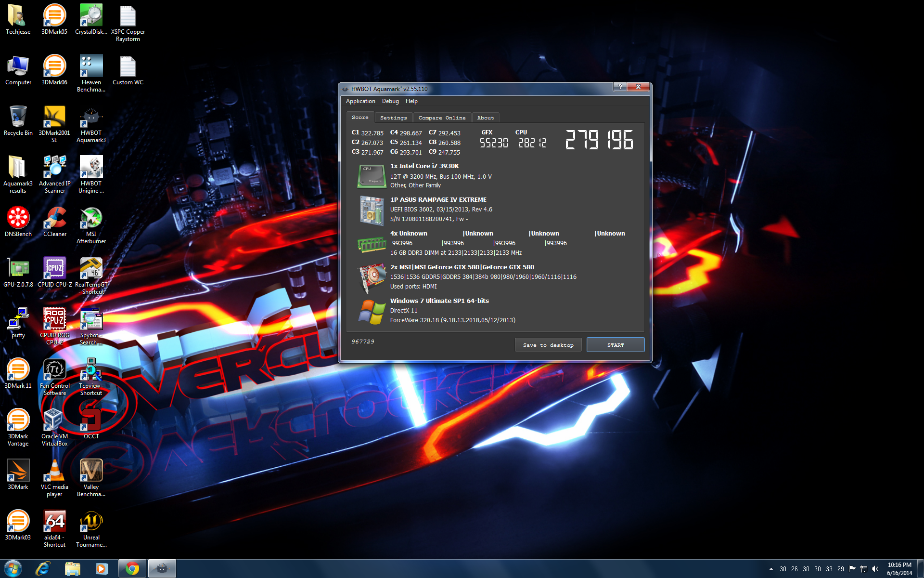
Task: Click the checksum 967729 text
Action: pyautogui.click(x=363, y=342)
